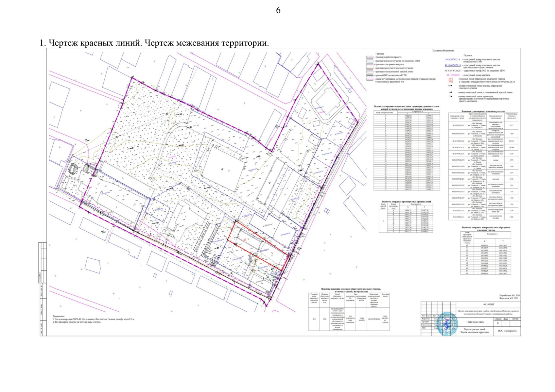Image resolution: width=555 pixels, height=392 pixels.
Task: Click the ОКС boundary legend symbol
Action: tap(370, 75)
